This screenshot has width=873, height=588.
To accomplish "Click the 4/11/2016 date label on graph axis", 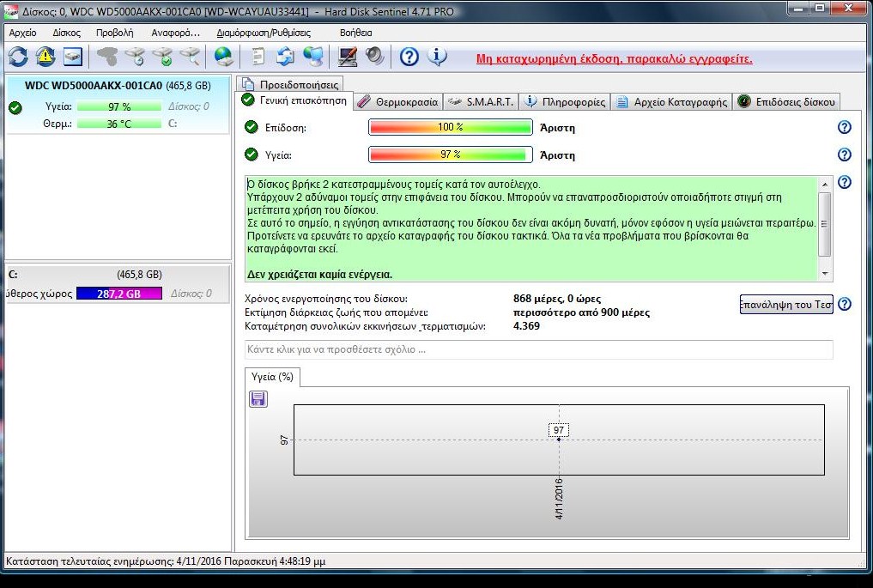I will [x=559, y=499].
